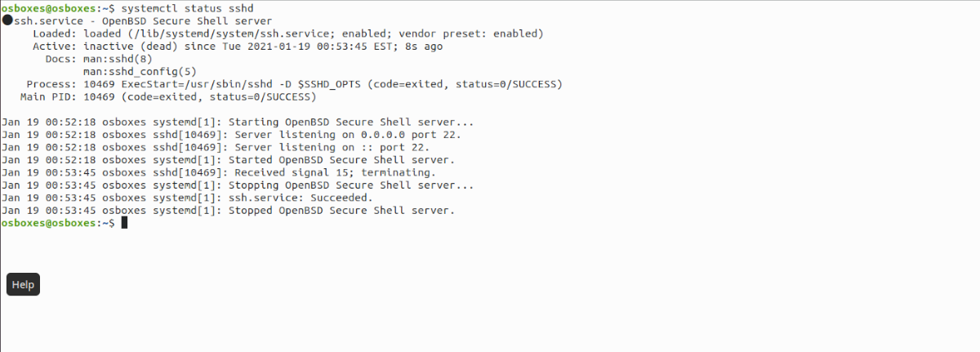Click the service status dot beside ssh.service
The width and height of the screenshot is (980, 352).
[x=7, y=20]
